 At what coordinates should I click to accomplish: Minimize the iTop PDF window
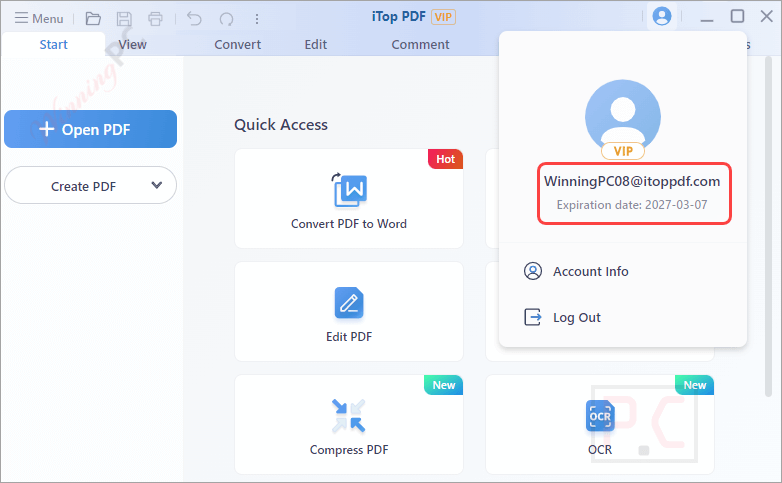[706, 18]
